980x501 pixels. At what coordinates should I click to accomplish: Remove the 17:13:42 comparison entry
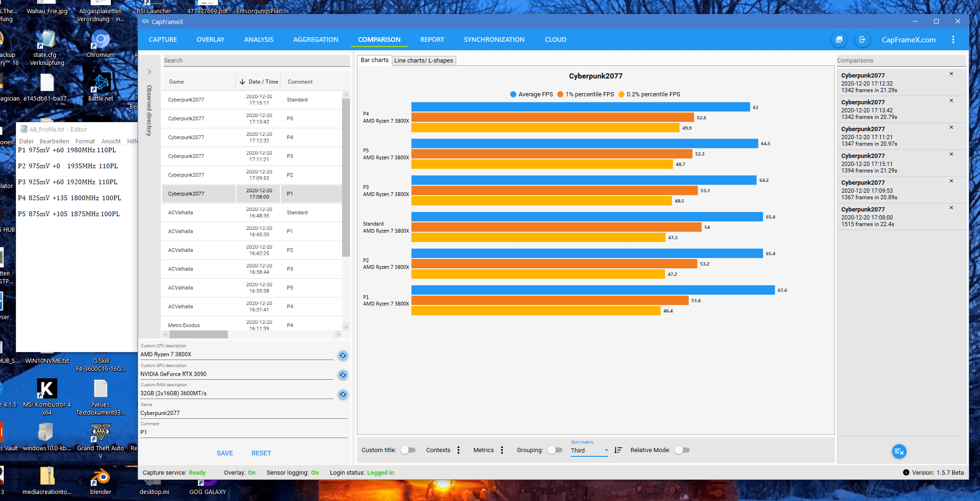coord(951,101)
